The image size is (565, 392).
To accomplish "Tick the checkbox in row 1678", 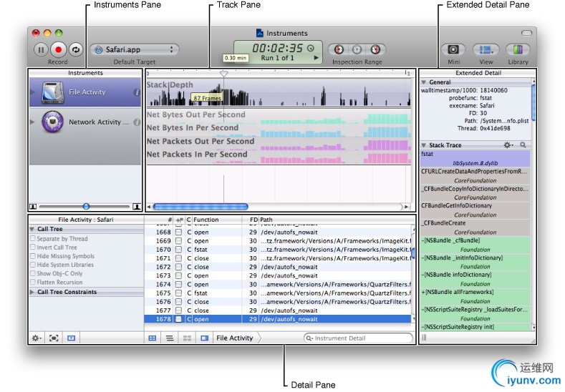I will (178, 319).
